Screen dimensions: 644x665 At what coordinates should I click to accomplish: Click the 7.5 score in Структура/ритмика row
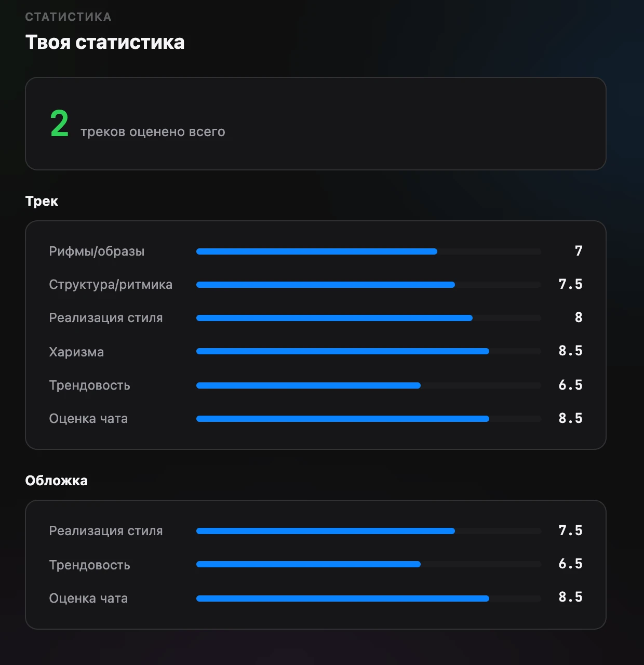click(x=570, y=284)
